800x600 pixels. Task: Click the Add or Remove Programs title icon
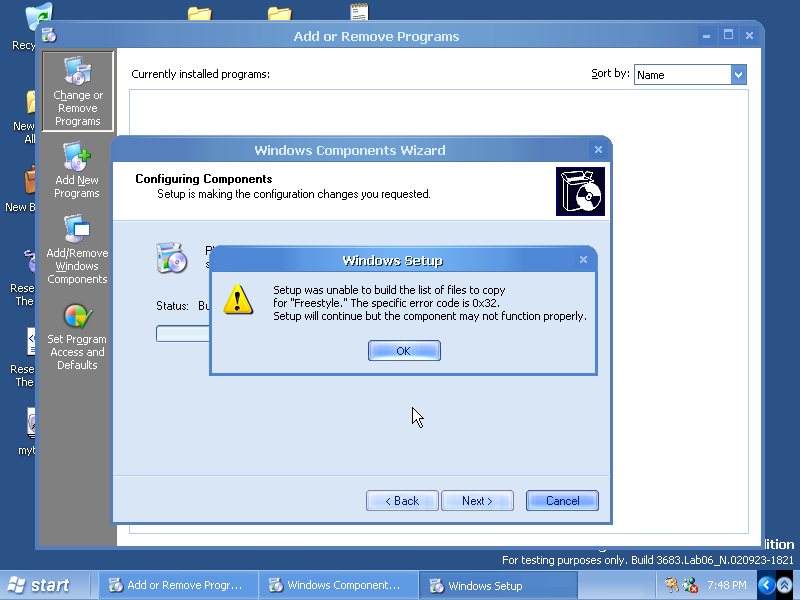(49, 36)
